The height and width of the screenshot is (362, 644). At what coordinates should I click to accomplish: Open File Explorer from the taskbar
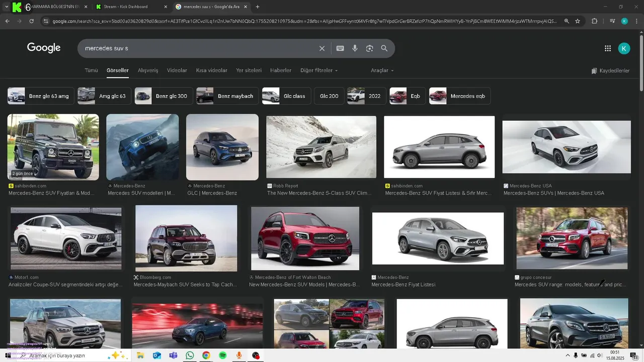140,355
